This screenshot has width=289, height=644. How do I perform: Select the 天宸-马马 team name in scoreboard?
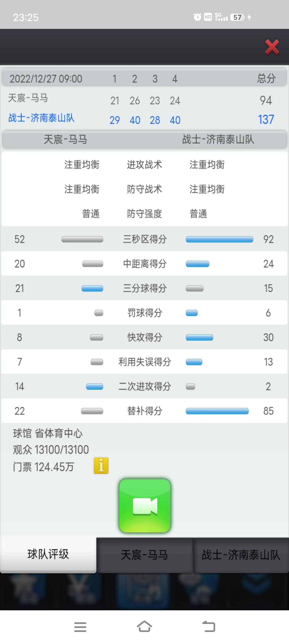(x=28, y=98)
